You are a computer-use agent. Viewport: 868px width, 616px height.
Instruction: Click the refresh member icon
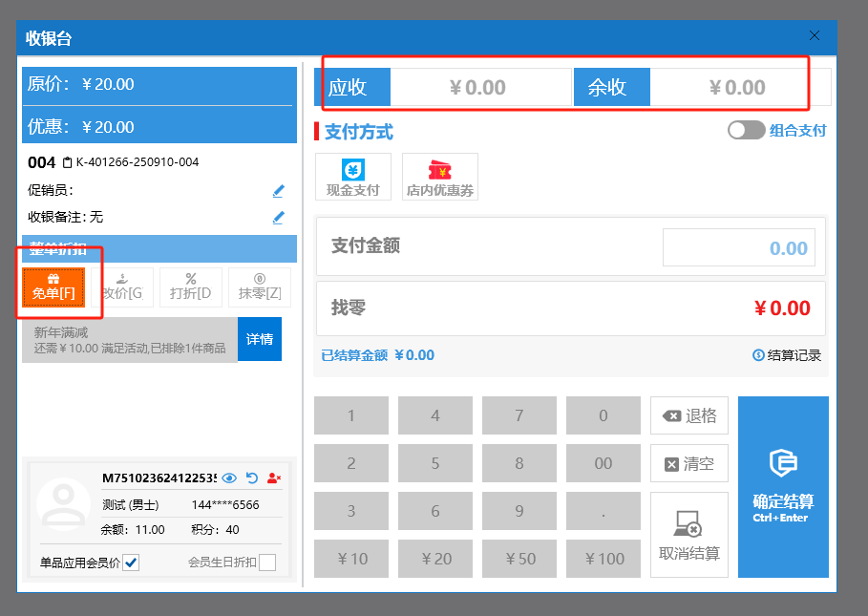252,478
